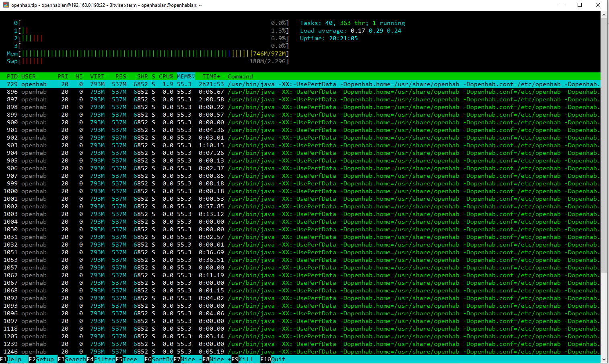The image size is (609, 364).
Task: Click the scrollbar up arrow
Action: (x=604, y=15)
